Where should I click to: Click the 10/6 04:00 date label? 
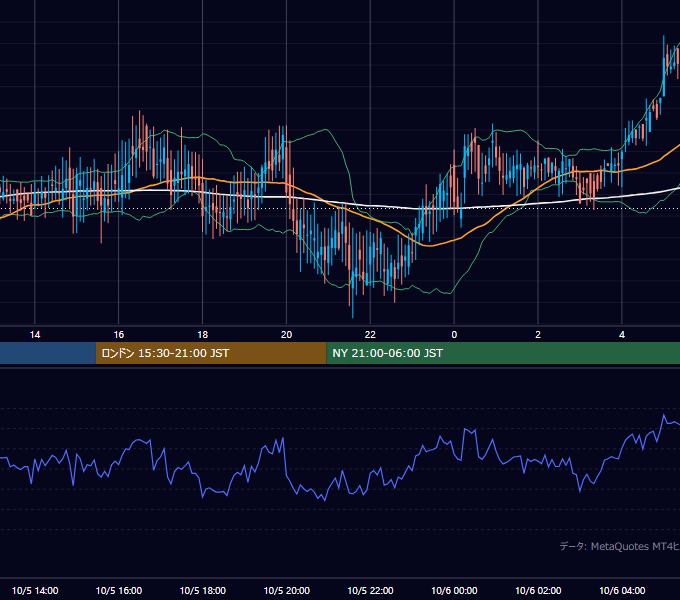point(622,590)
